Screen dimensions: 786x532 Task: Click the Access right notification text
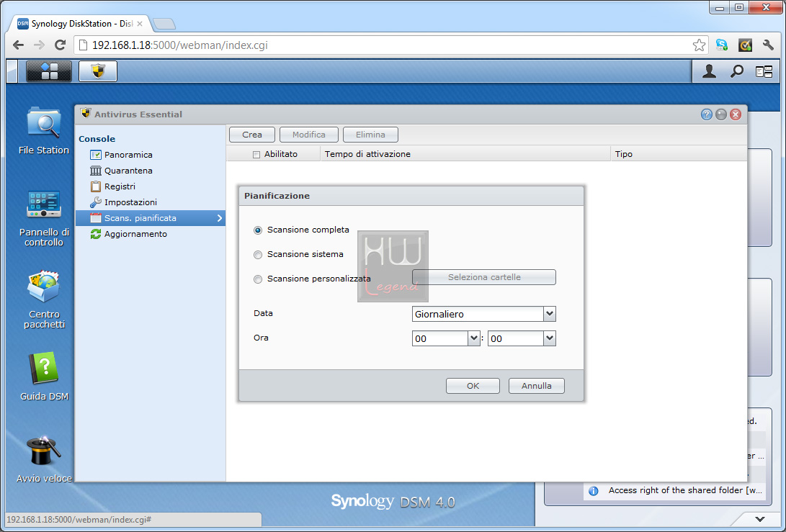pyautogui.click(x=686, y=490)
